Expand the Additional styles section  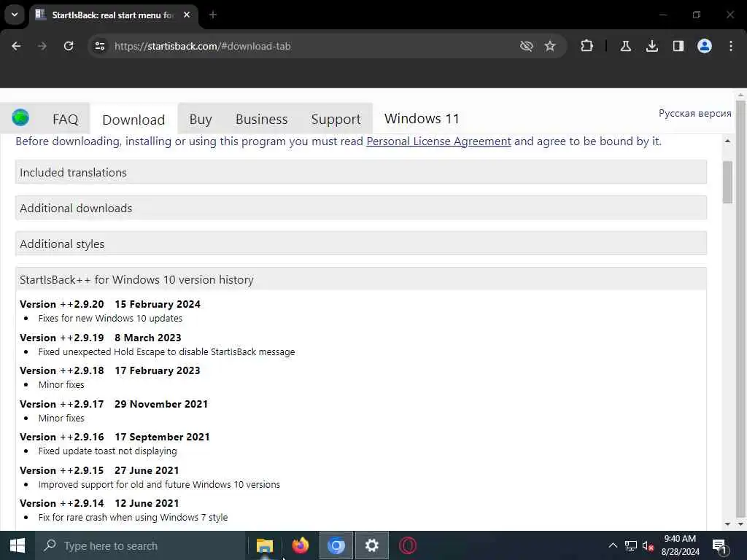360,244
